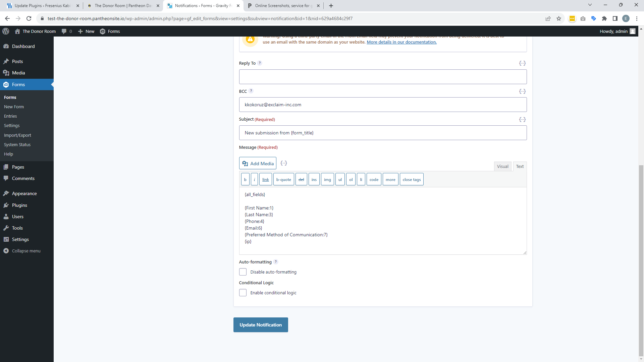Click the camera screenshot extension icon
Screen dimensions: 644x362
583,18
